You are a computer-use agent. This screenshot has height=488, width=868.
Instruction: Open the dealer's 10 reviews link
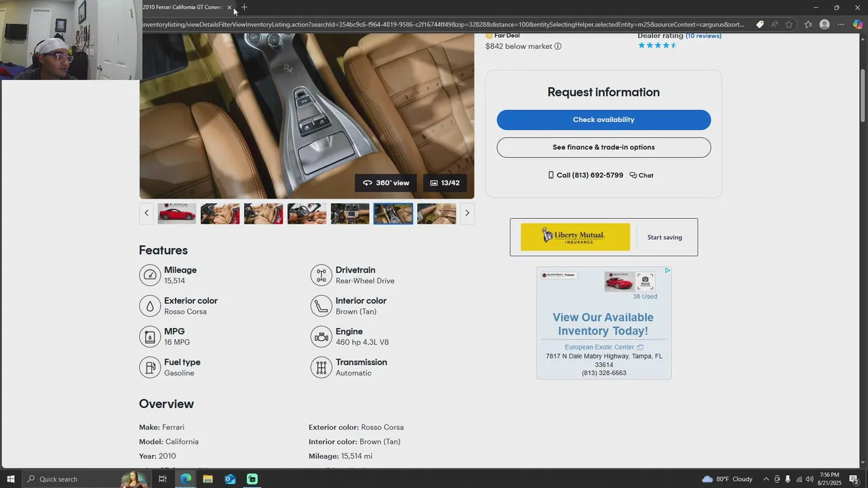pyautogui.click(x=703, y=36)
